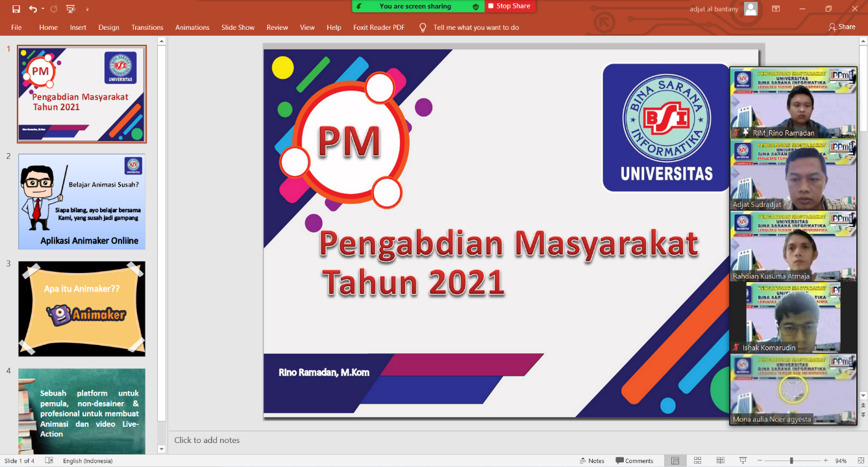Click scroll up arrow of the thumbnail pane
Screen dimensions: 868x467
coord(162,41)
